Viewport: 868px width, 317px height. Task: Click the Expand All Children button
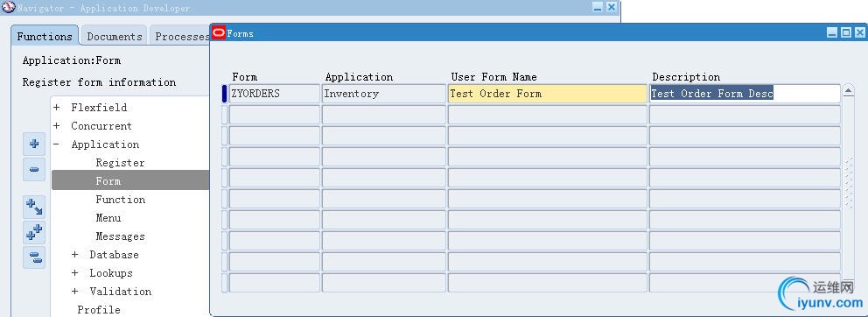[x=34, y=208]
